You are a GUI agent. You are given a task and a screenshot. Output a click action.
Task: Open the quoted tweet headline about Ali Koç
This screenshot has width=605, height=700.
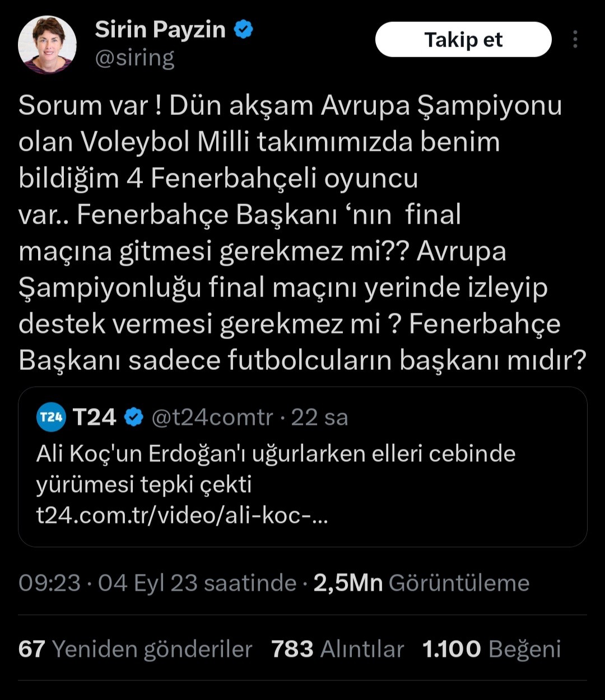tap(274, 468)
